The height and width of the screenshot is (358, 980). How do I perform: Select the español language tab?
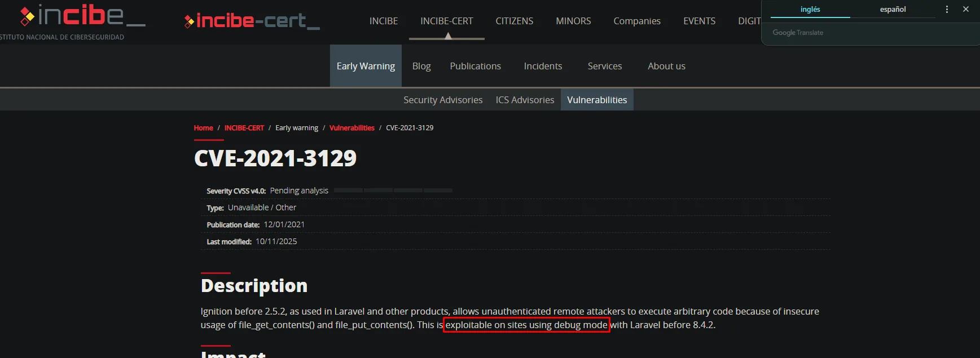point(893,10)
